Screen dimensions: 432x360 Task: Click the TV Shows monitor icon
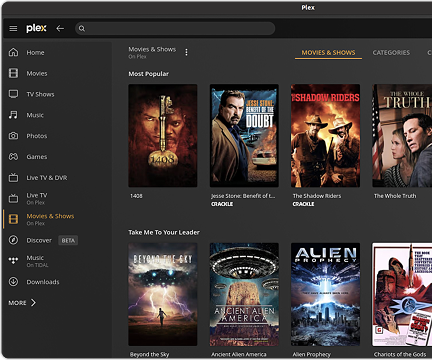[x=13, y=94]
